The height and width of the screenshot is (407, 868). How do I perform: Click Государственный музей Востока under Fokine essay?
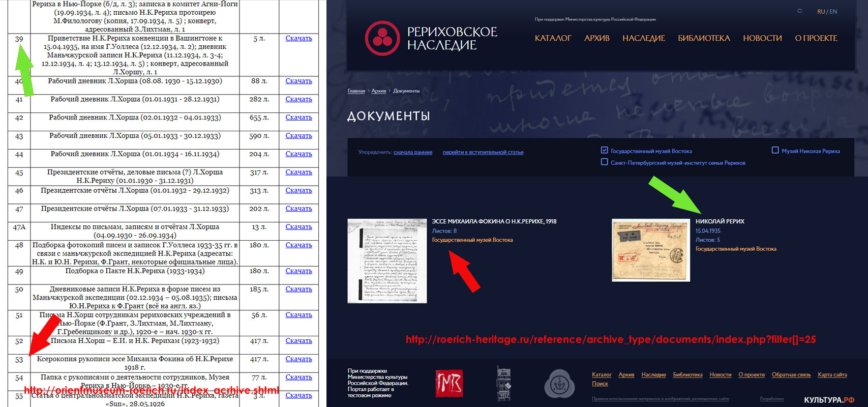472,240
